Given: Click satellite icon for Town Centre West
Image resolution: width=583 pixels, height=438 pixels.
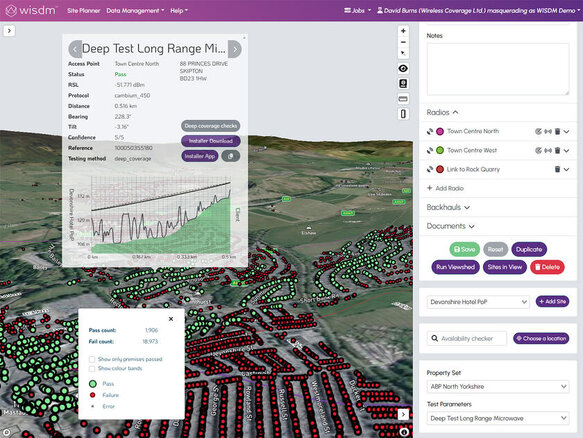Looking at the screenshot, I should [430, 150].
